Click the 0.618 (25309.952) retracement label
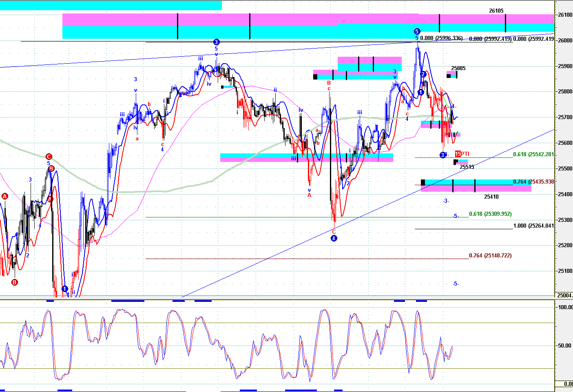Image resolution: width=573 pixels, height=392 pixels. click(490, 214)
